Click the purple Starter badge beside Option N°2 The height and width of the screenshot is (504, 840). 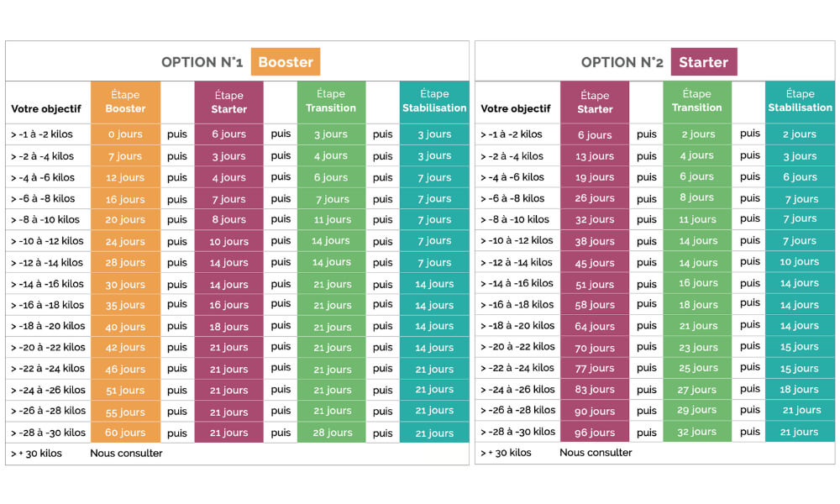click(x=703, y=62)
